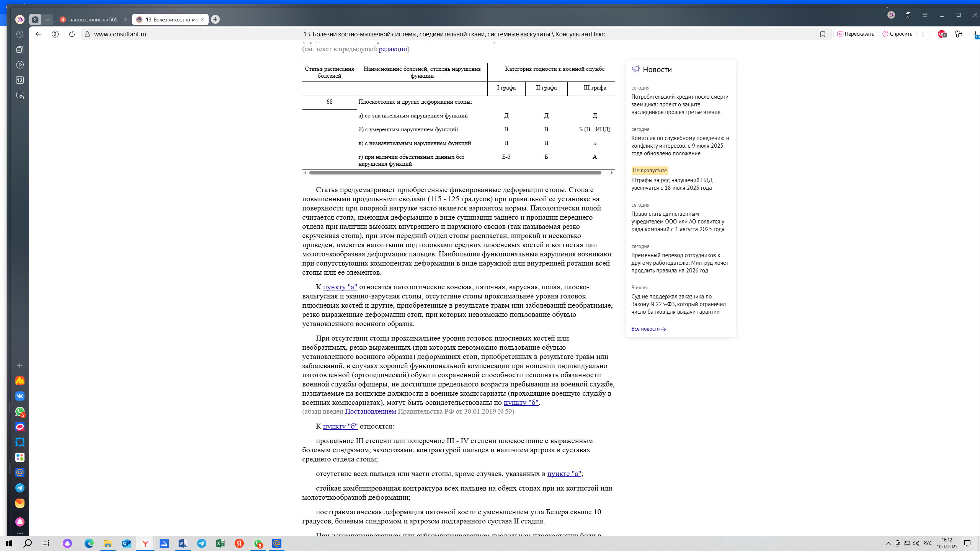The width and height of the screenshot is (980, 551).
Task: Click the table horizontal scrollbar
Action: click(x=455, y=173)
